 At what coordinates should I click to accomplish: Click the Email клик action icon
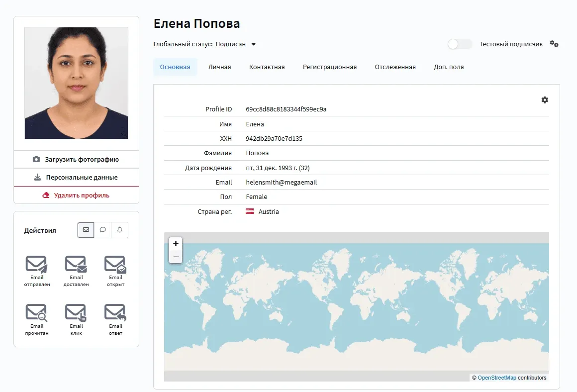[76, 312]
